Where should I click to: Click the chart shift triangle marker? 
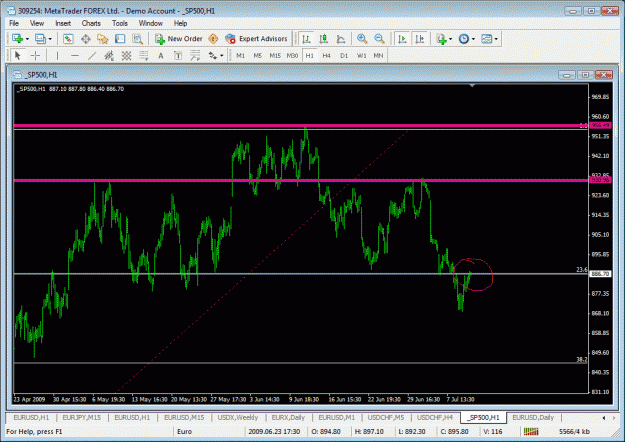pos(472,85)
